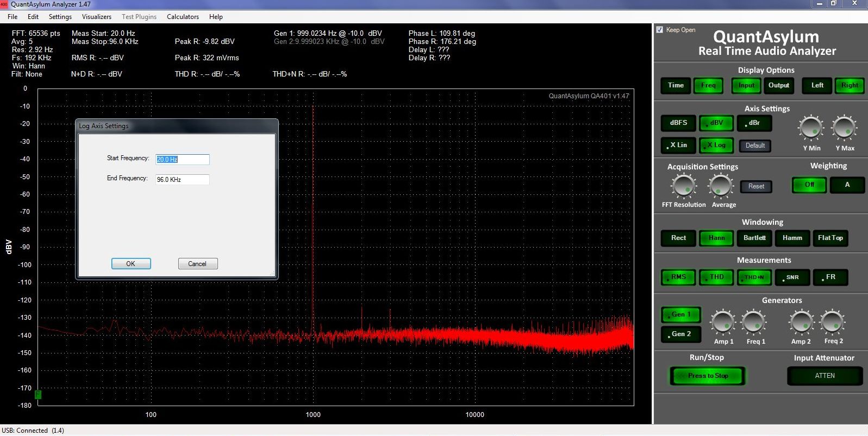Open the Edit menu
868x436 pixels.
[x=33, y=17]
